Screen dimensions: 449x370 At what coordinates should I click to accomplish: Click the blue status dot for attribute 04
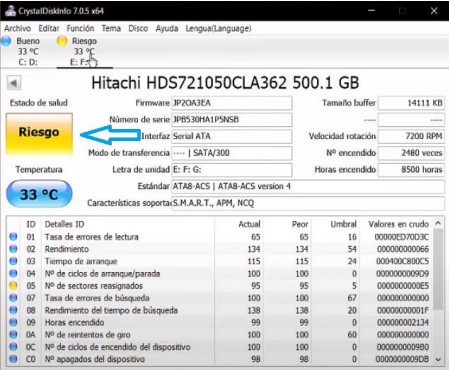pyautogui.click(x=13, y=274)
